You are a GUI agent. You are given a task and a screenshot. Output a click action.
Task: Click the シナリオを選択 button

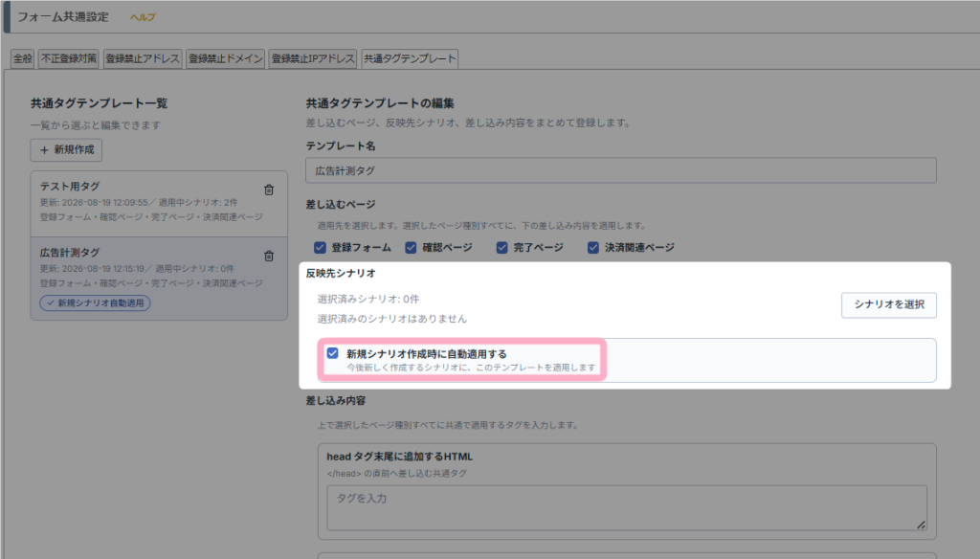coord(889,305)
